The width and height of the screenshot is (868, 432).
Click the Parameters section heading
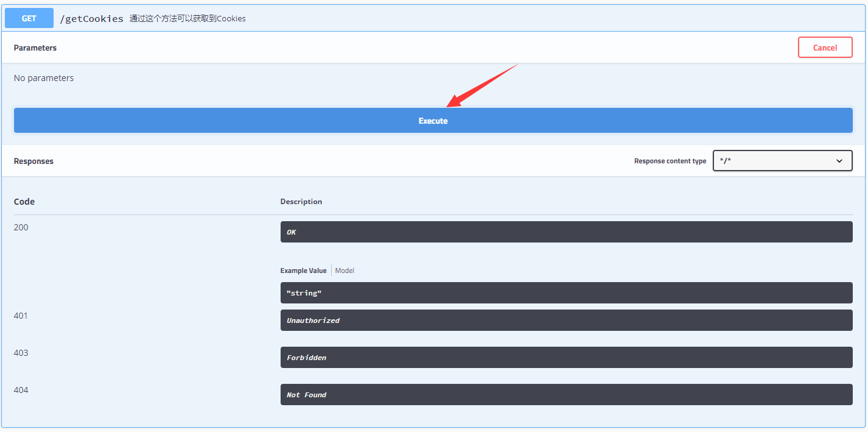35,48
